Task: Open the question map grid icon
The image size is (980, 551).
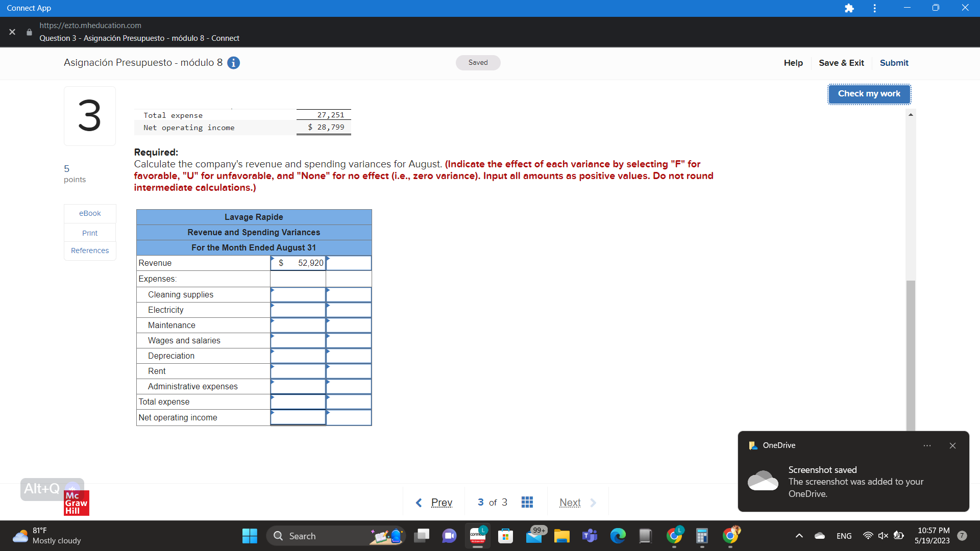Action: [527, 502]
